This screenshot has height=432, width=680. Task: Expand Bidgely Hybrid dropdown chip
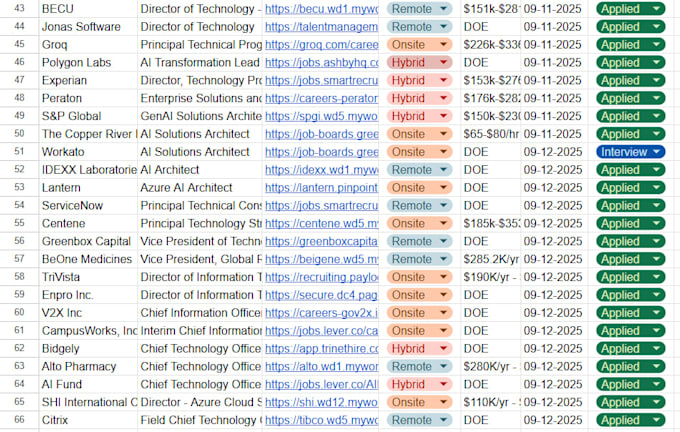[419, 348]
